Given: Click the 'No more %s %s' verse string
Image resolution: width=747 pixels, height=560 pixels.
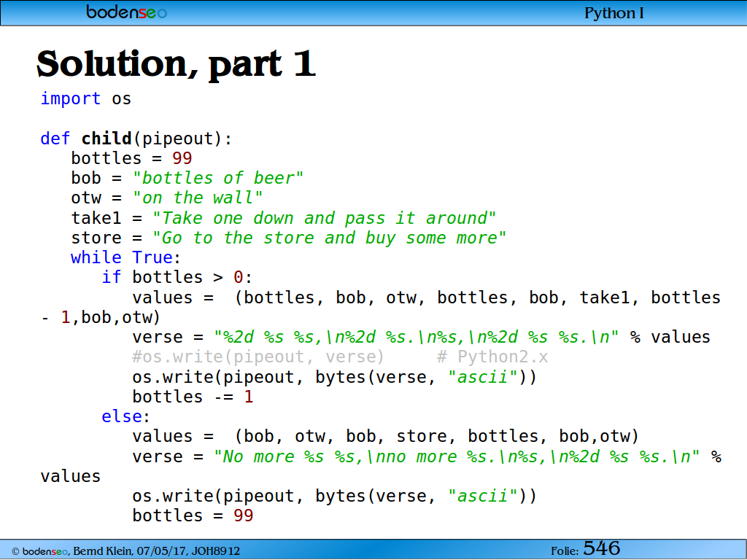Looking at the screenshot, I should 457,456.
